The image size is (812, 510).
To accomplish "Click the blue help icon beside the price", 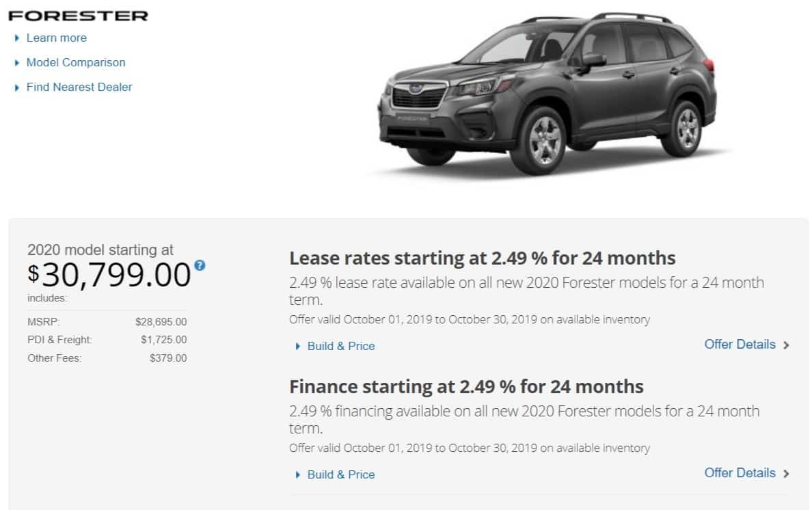I will point(200,265).
